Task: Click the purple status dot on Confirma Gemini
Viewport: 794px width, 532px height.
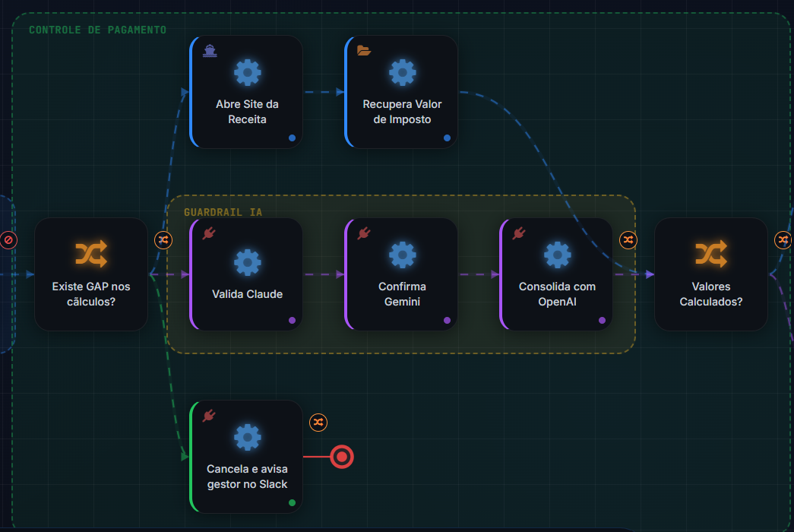Action: tap(447, 320)
